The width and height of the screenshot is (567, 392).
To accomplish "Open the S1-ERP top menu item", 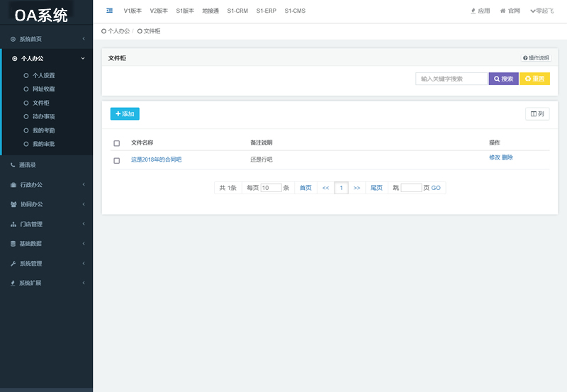I will click(266, 11).
